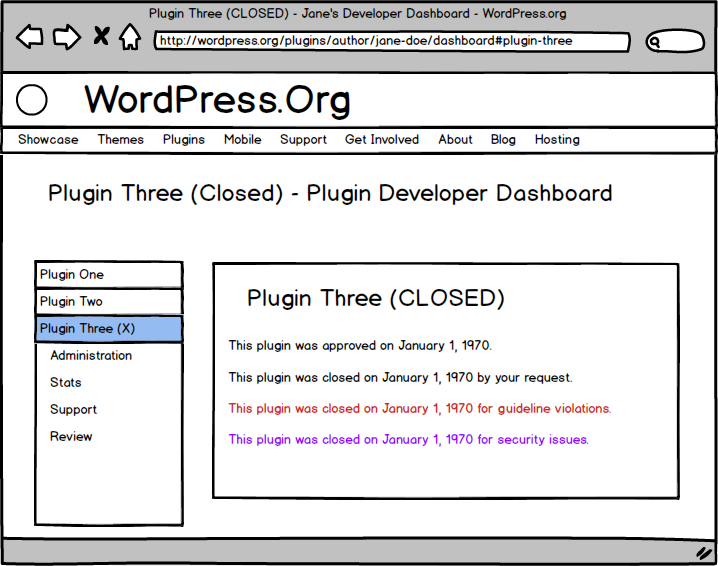Go to the browser home icon
The width and height of the screenshot is (718, 566).
129,38
